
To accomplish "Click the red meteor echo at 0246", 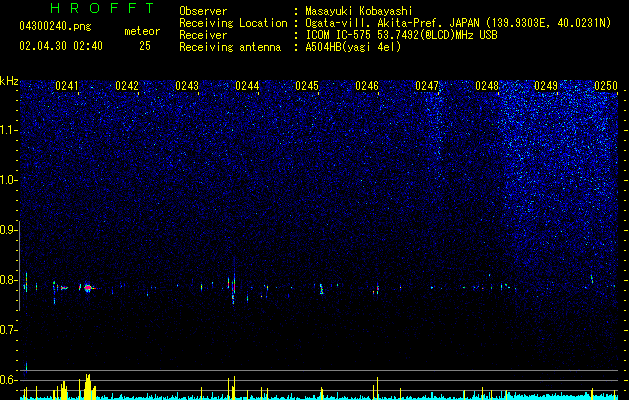I will 377,288.
